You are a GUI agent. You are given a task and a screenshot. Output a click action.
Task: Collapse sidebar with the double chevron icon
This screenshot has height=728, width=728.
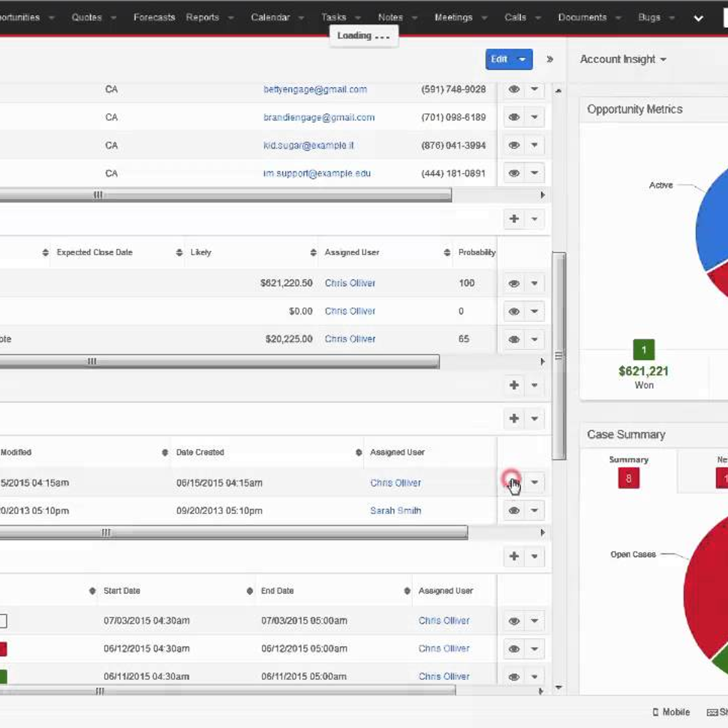pyautogui.click(x=550, y=59)
